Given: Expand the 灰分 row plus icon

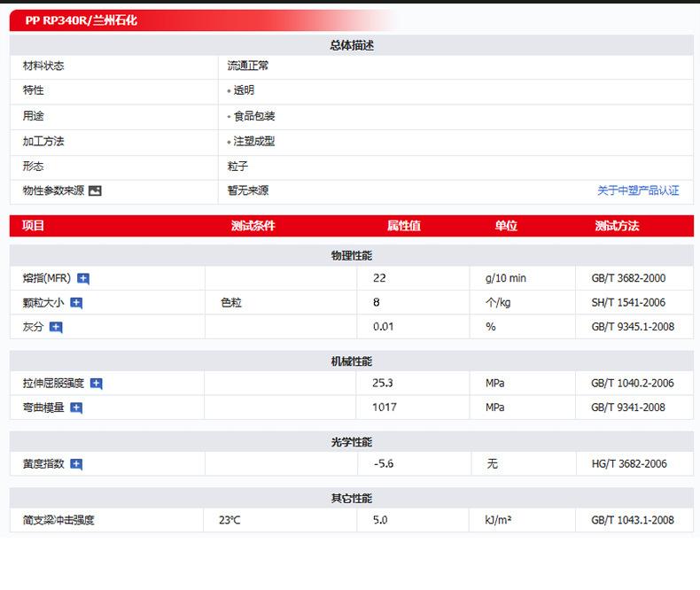Looking at the screenshot, I should [x=56, y=327].
